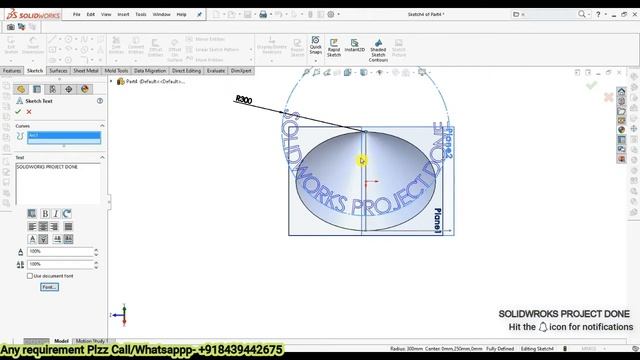
Task: Click the Spacing 100% field
Action: pyautogui.click(x=60, y=264)
